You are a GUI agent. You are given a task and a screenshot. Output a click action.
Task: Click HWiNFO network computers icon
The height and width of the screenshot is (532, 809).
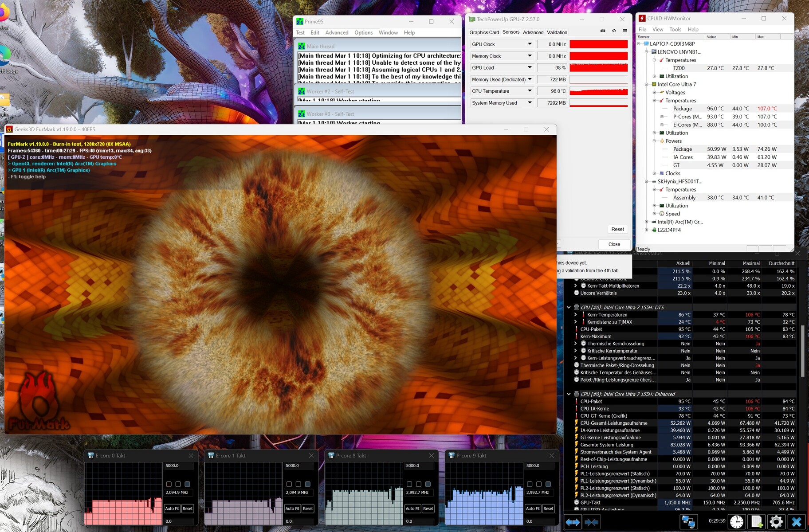pyautogui.click(x=688, y=522)
